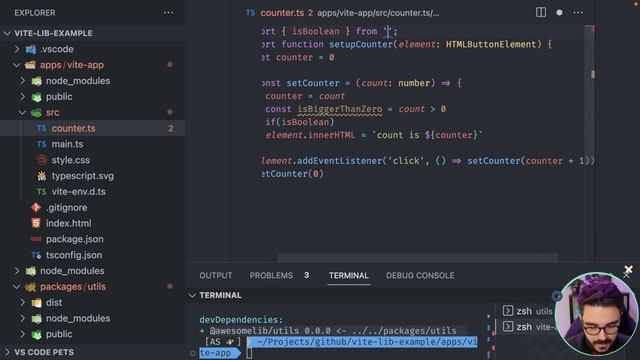Click the tsconfig icon beside tsconfig.json

coord(36,255)
